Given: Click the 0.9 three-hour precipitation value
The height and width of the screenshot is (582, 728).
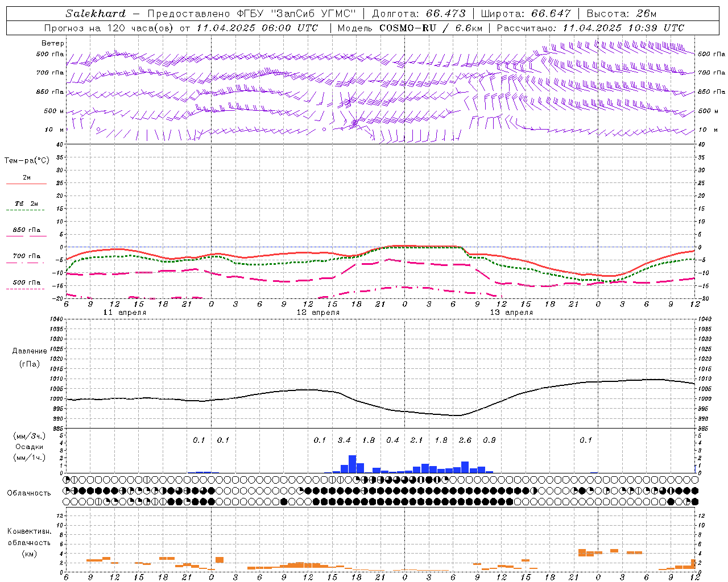Looking at the screenshot, I should pos(489,440).
